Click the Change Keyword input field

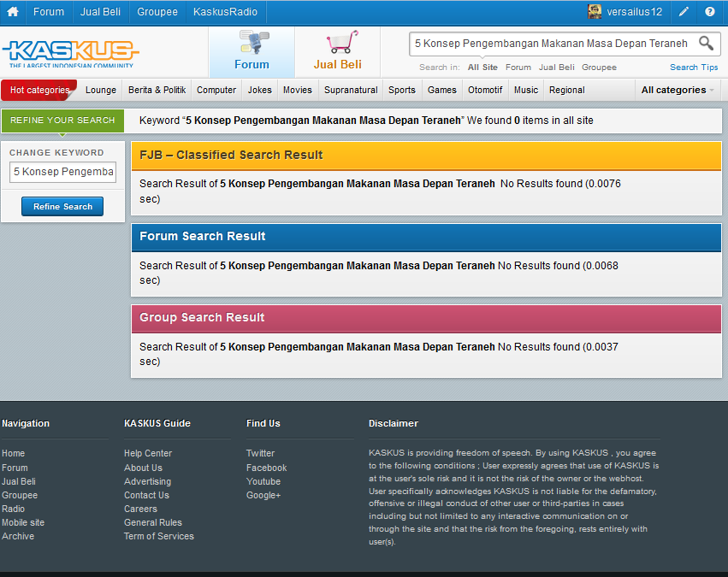[x=62, y=172]
